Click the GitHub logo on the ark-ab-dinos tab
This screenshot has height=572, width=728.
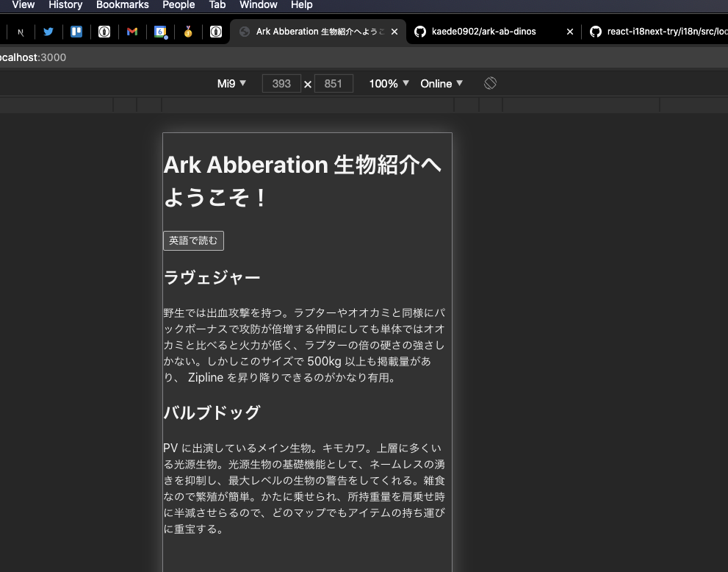coord(419,32)
